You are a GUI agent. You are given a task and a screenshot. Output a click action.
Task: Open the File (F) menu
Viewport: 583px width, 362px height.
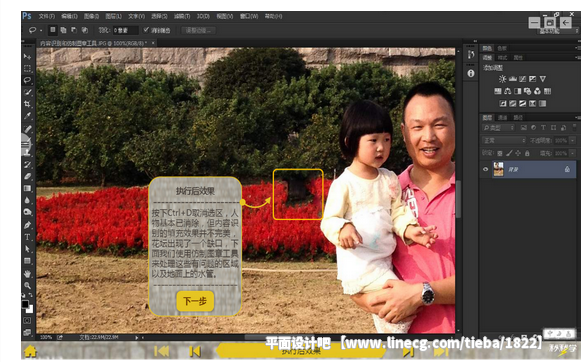46,16
